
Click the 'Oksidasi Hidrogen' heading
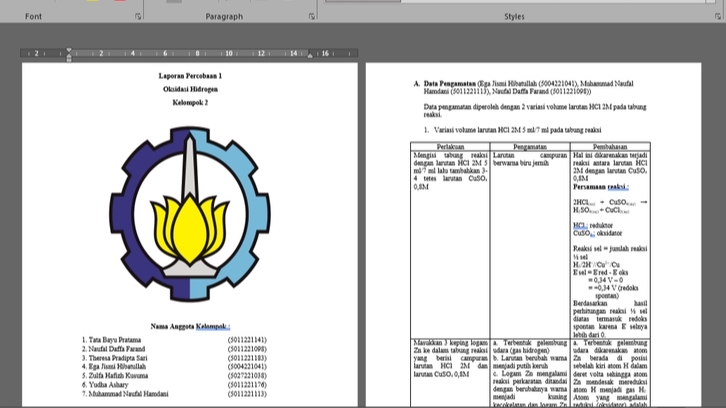point(190,89)
